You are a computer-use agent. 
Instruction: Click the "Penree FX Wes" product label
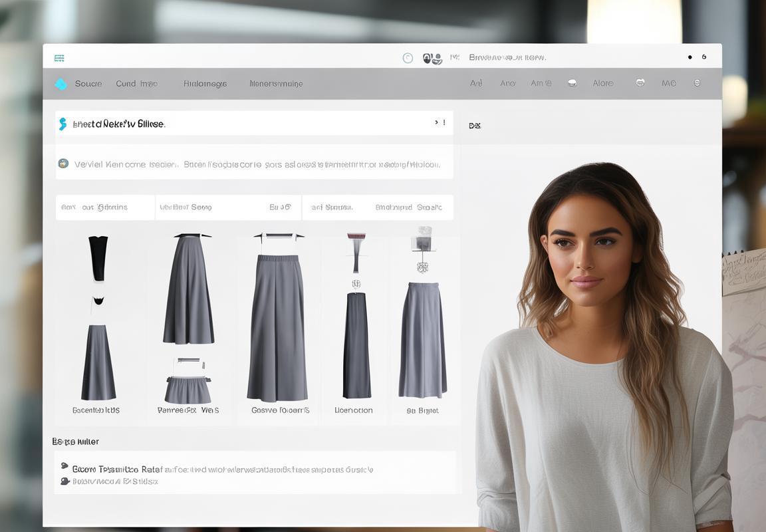pos(188,410)
